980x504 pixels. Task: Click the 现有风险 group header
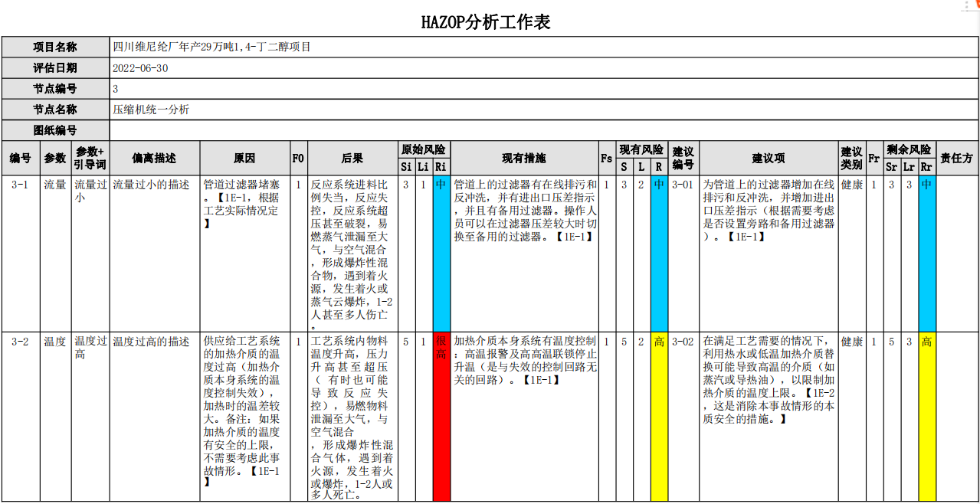coord(642,149)
